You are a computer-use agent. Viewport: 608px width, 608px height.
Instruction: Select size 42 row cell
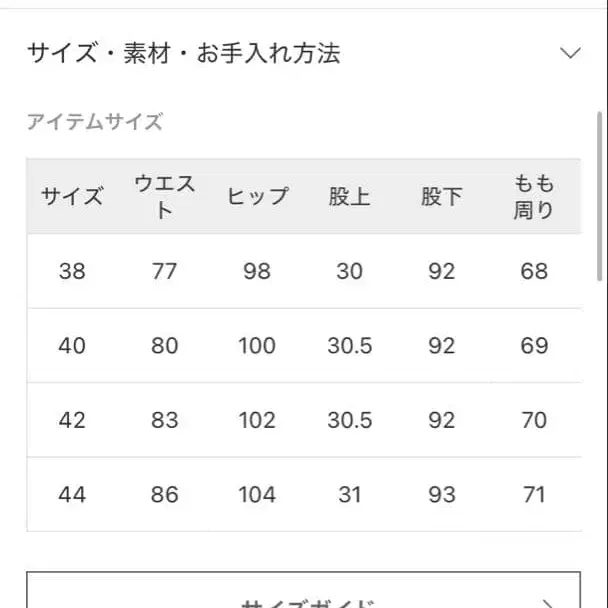[72, 420]
